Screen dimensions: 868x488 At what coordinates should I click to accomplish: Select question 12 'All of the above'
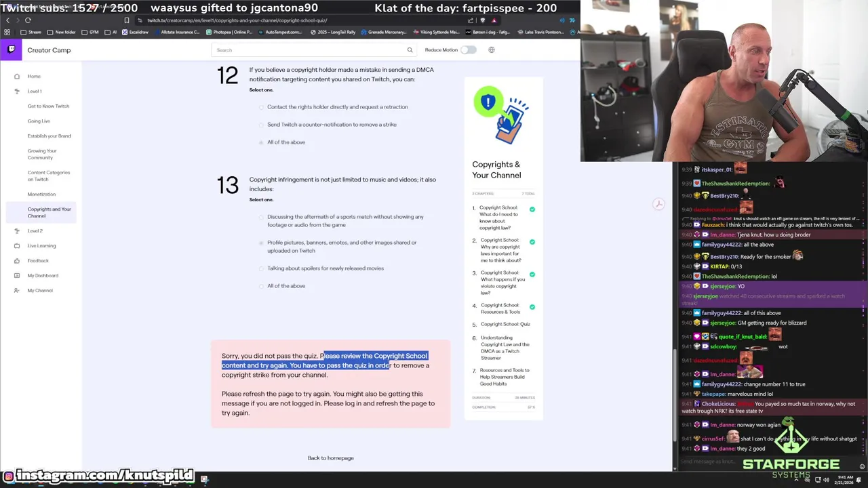pyautogui.click(x=261, y=142)
